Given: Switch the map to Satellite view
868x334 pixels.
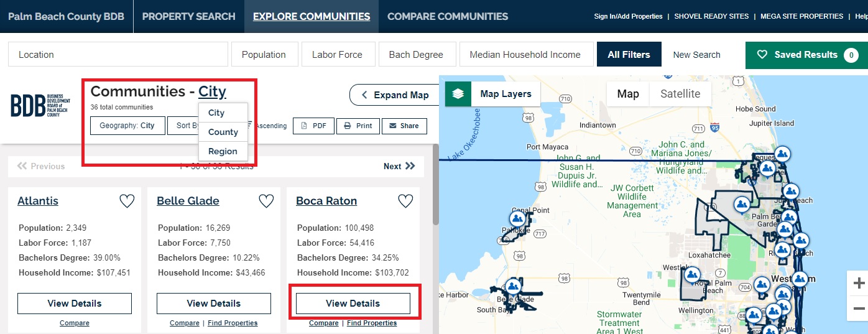Looking at the screenshot, I should 680,94.
